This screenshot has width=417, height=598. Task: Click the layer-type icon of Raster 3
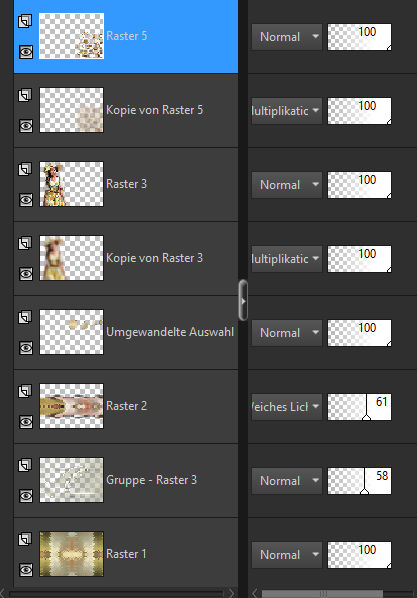[x=25, y=169]
